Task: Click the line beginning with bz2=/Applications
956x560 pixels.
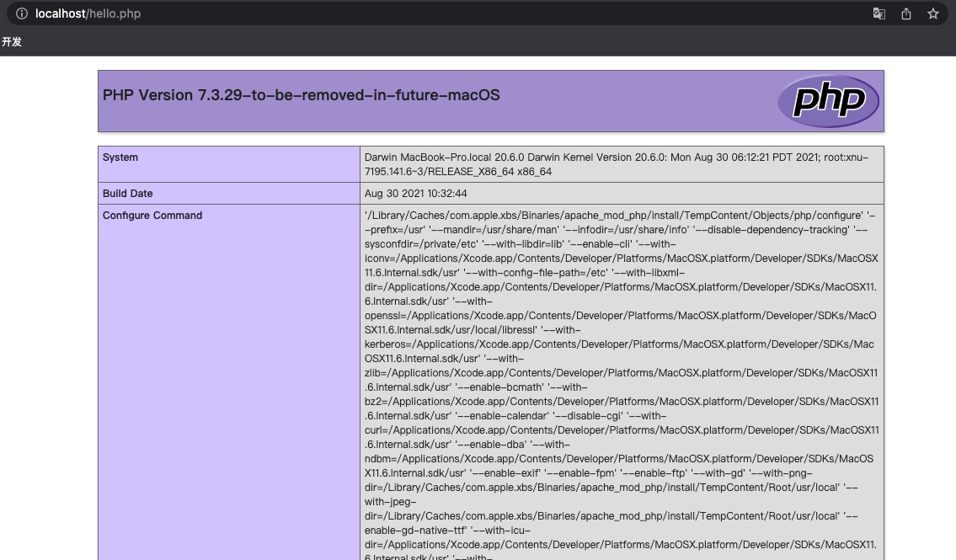Action: pos(622,402)
